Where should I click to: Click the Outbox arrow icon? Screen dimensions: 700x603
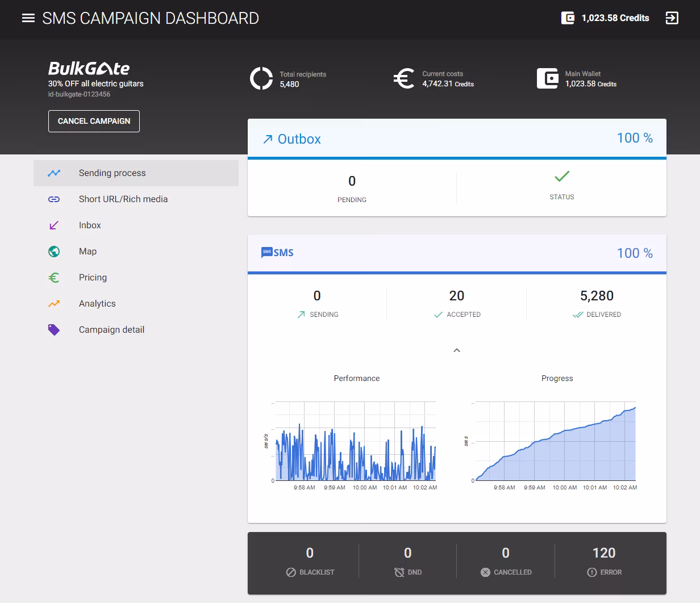(x=268, y=139)
